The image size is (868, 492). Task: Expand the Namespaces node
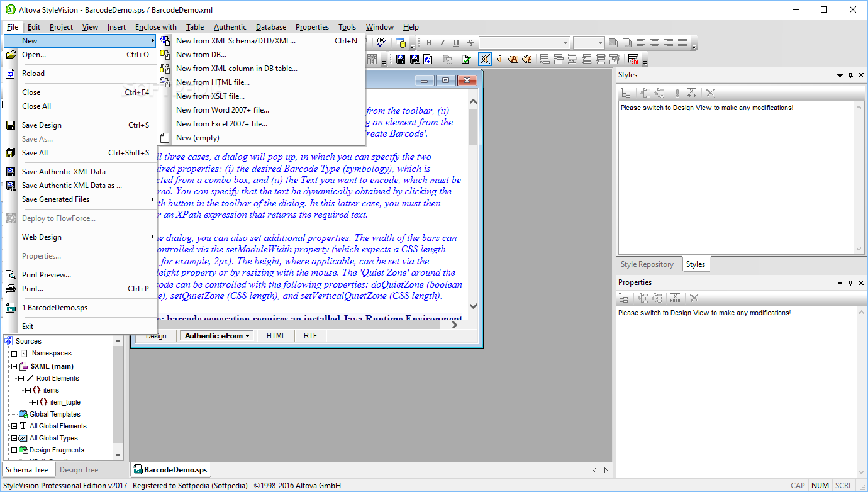(x=14, y=354)
